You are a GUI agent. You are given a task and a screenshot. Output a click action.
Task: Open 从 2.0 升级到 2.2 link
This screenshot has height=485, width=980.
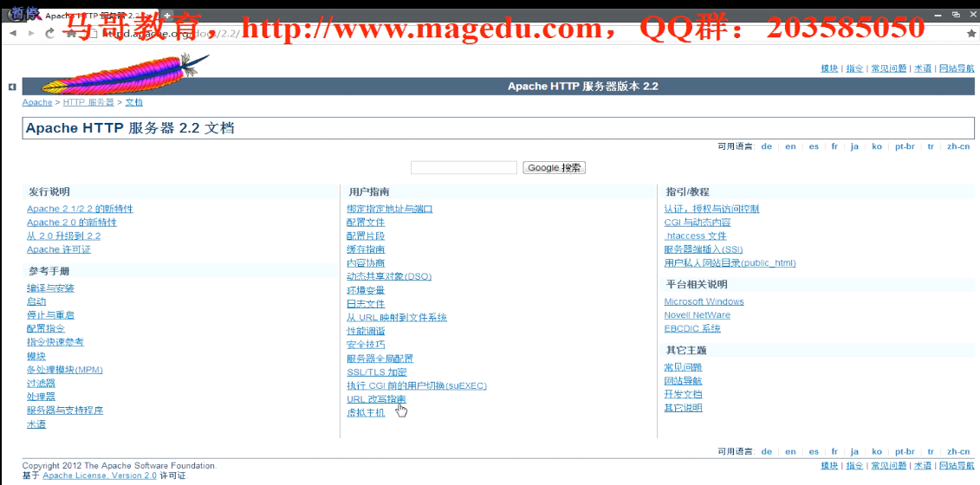coord(64,236)
